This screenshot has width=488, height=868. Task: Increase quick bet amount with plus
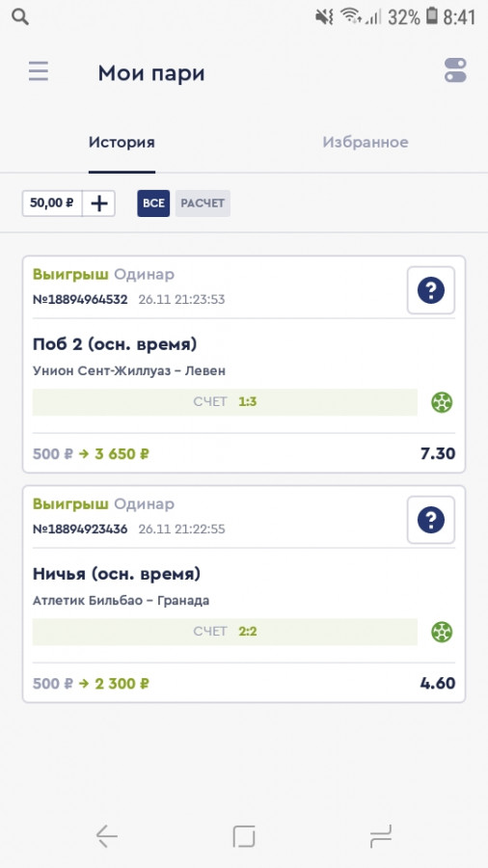tap(99, 203)
